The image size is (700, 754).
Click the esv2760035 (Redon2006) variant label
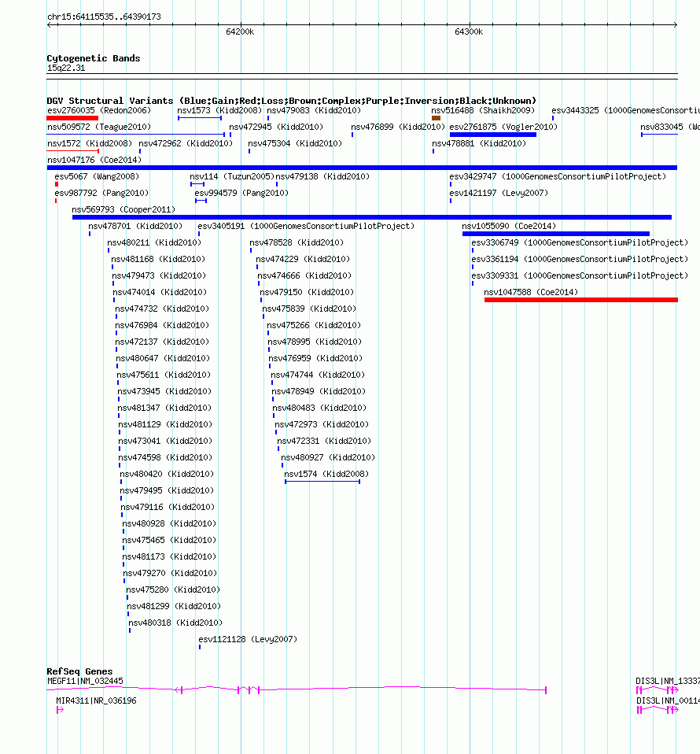pos(99,111)
